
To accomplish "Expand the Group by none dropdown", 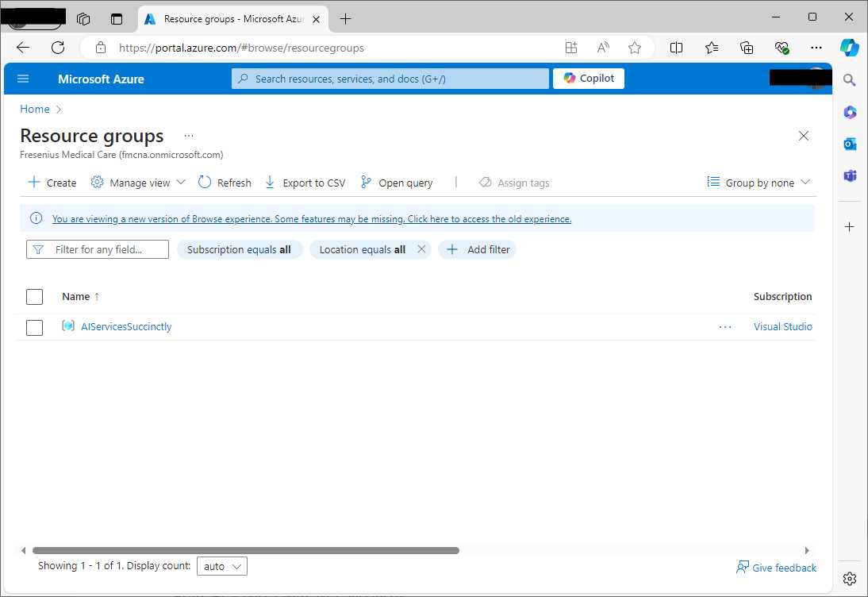I will (x=759, y=183).
